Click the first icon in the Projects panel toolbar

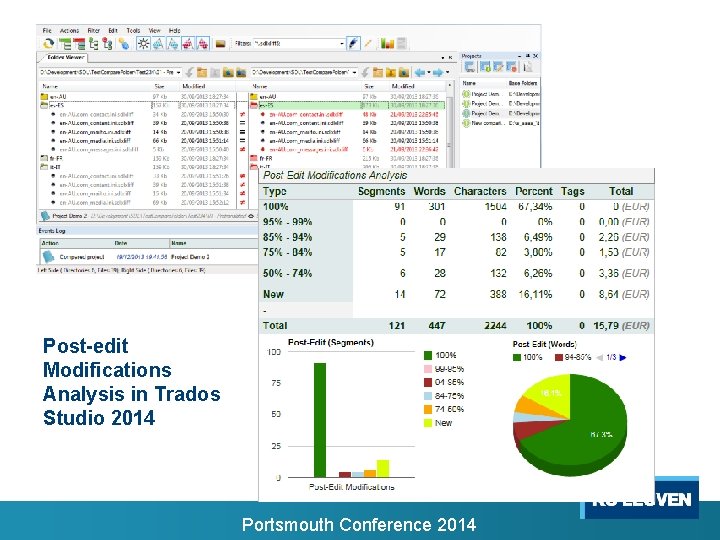[469, 67]
